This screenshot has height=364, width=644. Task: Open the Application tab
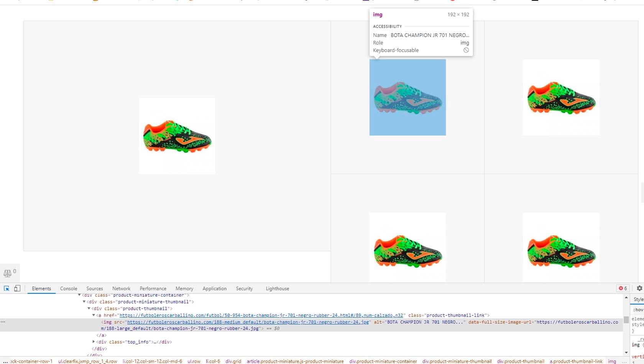[215, 289]
